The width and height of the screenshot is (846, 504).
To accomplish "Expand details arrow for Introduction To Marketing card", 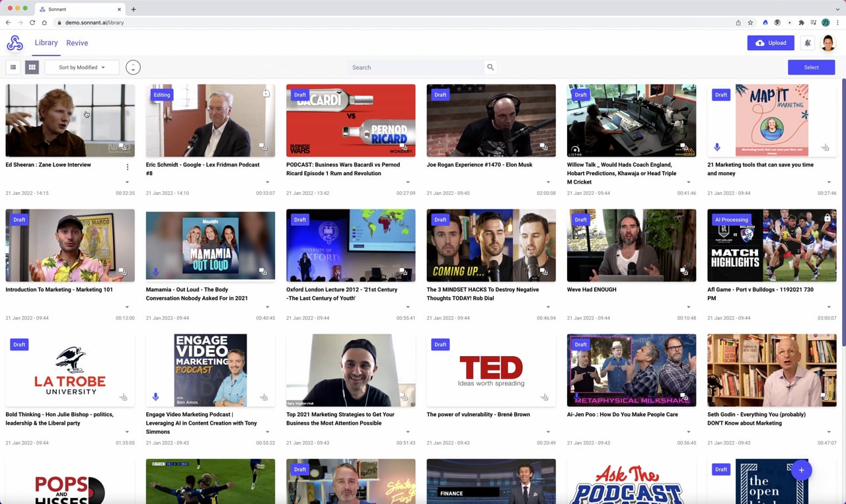I will (128, 307).
